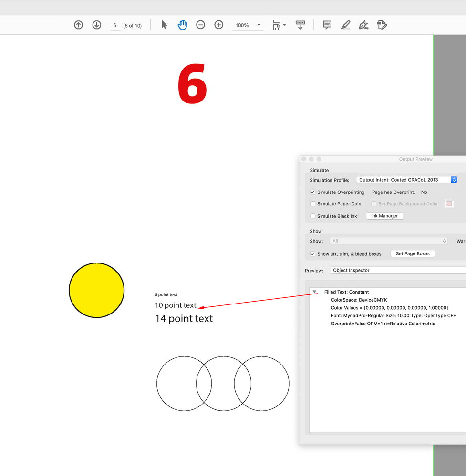Click Set Page Boxes button
466x476 pixels.
(413, 253)
